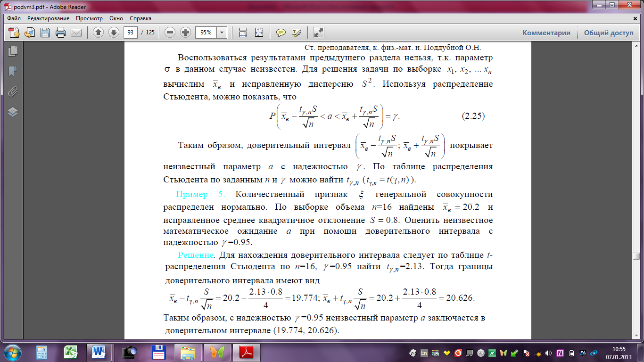Click the network signal tray icon
Viewport: 644px width, 362px height.
tap(537, 353)
